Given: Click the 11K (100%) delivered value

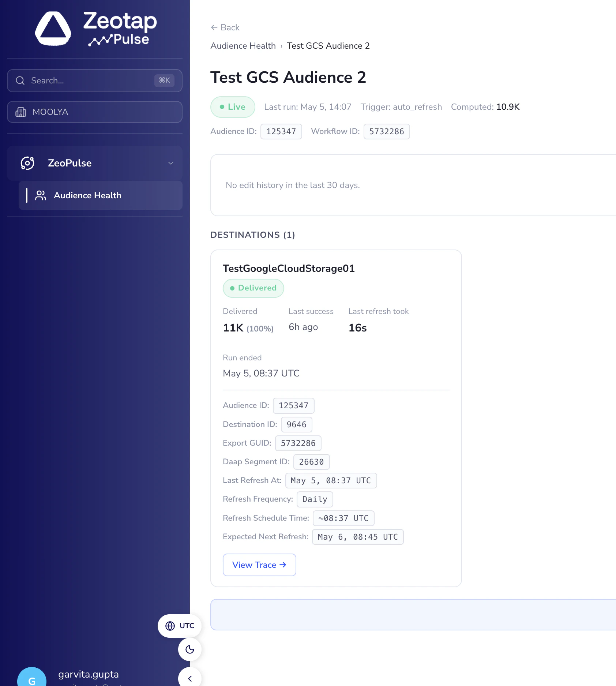Looking at the screenshot, I should 248,328.
